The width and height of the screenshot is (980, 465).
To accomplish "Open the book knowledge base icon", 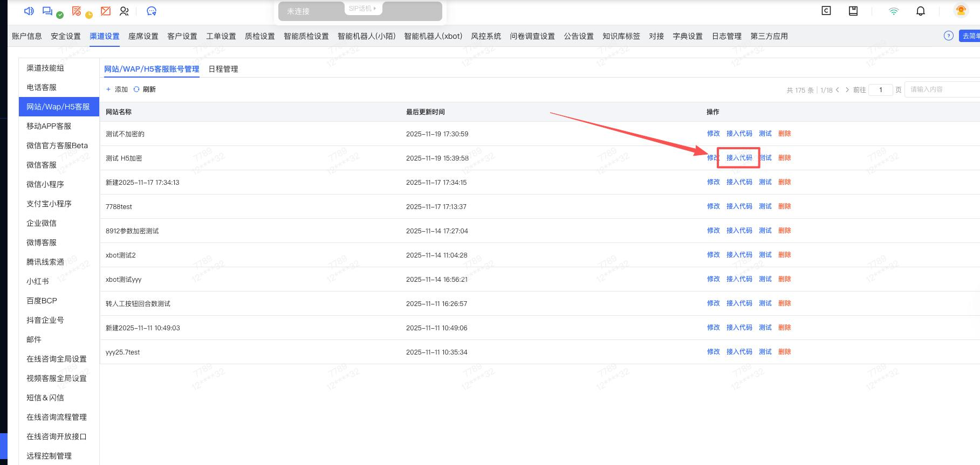I will [x=853, y=11].
